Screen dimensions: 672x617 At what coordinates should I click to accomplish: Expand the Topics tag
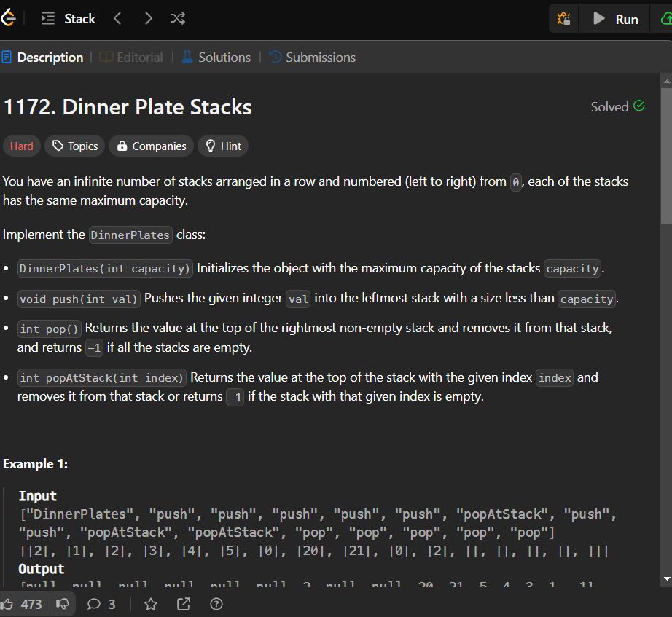[74, 146]
